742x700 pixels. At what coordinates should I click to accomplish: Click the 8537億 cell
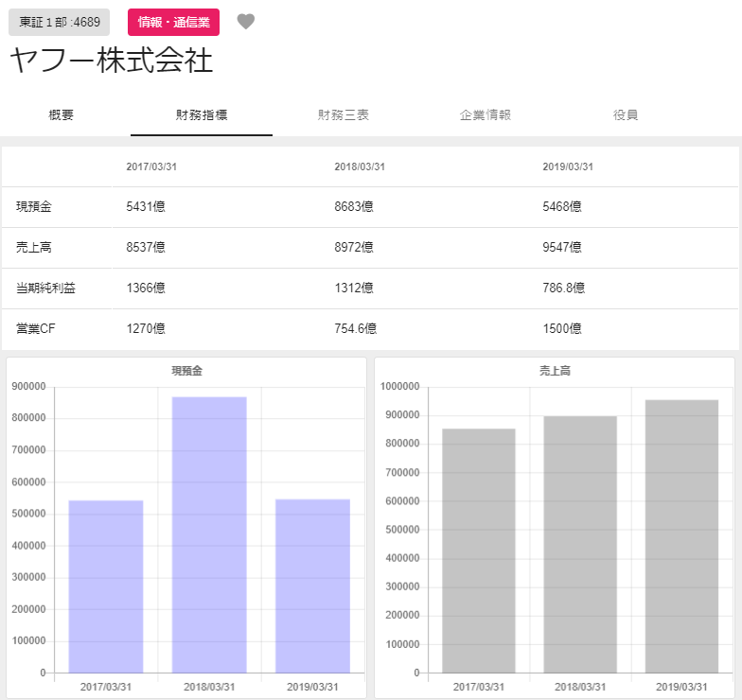coord(146,248)
